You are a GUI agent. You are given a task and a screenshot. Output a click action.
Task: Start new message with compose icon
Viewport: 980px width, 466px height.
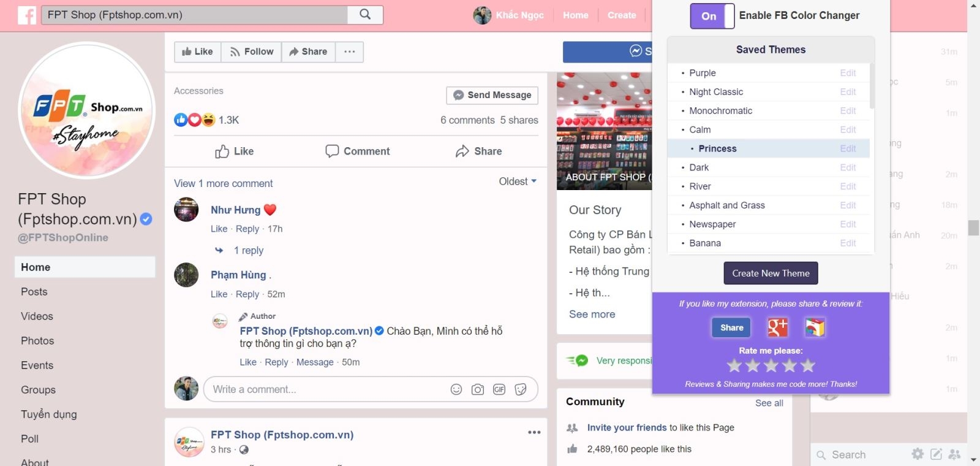(x=936, y=454)
